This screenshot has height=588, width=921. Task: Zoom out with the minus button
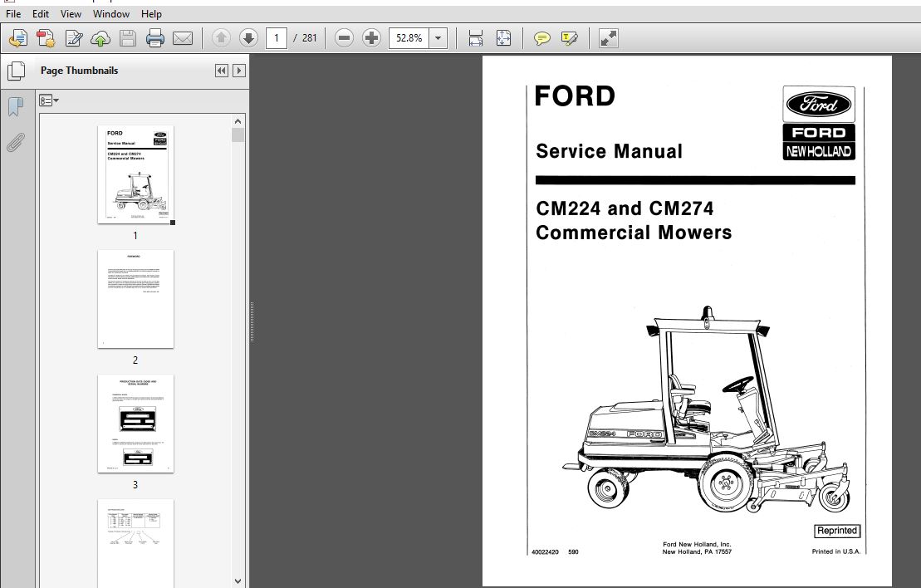(x=344, y=38)
